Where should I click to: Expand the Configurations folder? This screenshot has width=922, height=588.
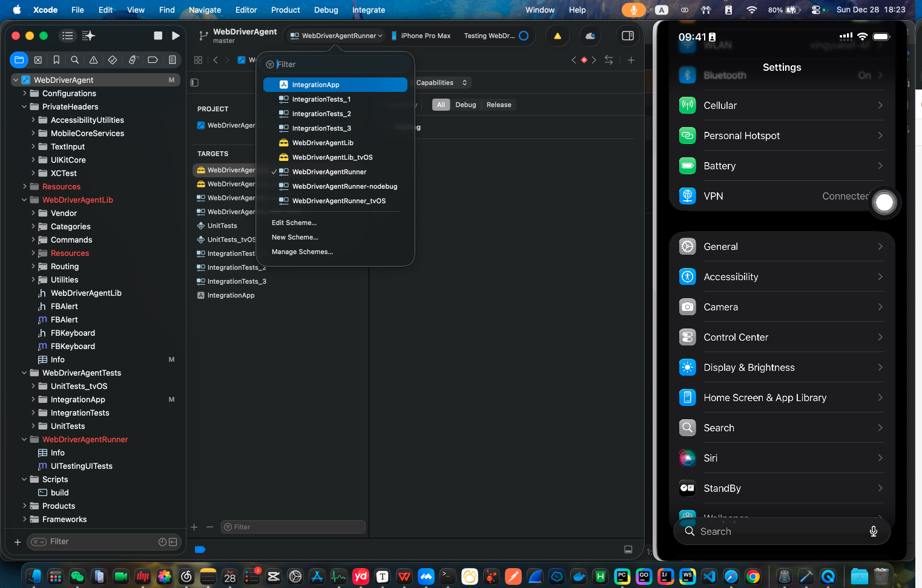24,93
